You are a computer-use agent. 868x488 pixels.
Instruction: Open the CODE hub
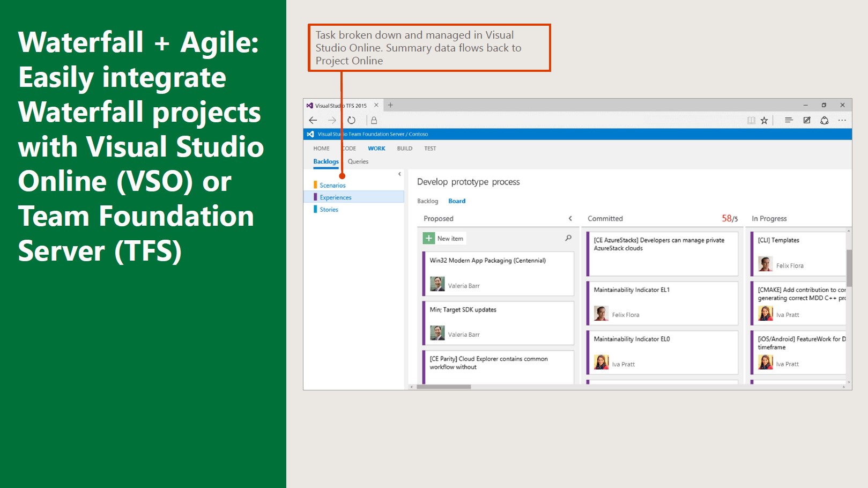click(x=349, y=149)
